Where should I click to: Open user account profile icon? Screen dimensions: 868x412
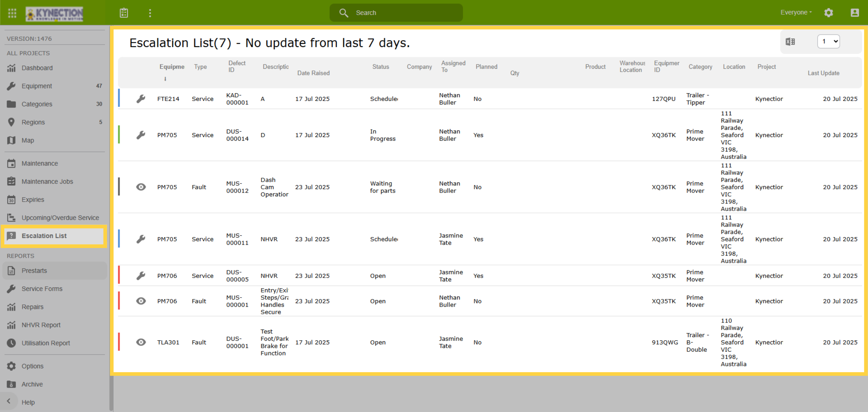click(x=855, y=13)
